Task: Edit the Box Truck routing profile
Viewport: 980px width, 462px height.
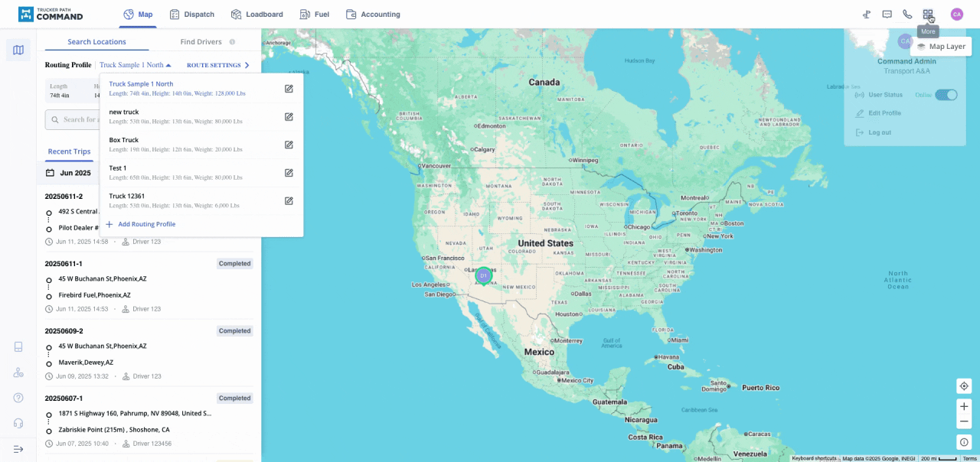Action: [289, 145]
